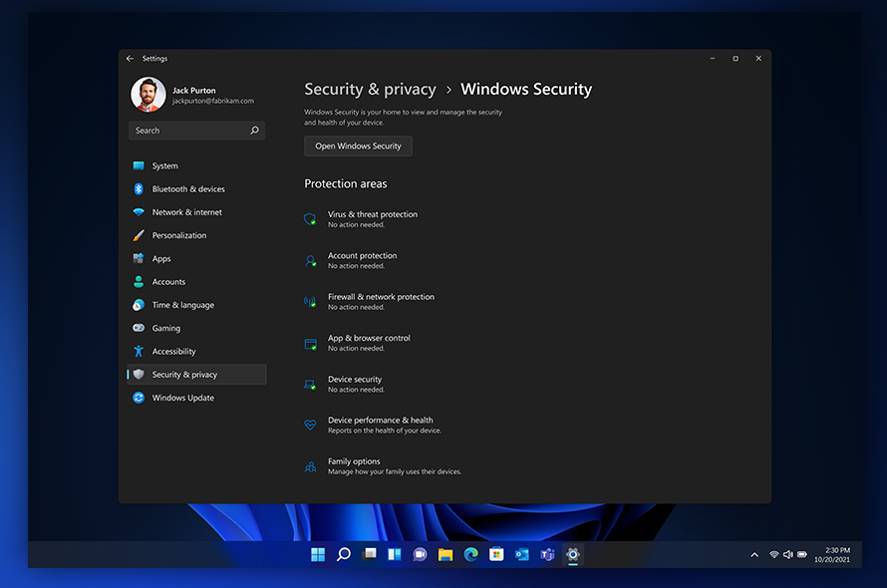
Task: Select Bluetooth & devices in sidebar
Action: (187, 189)
